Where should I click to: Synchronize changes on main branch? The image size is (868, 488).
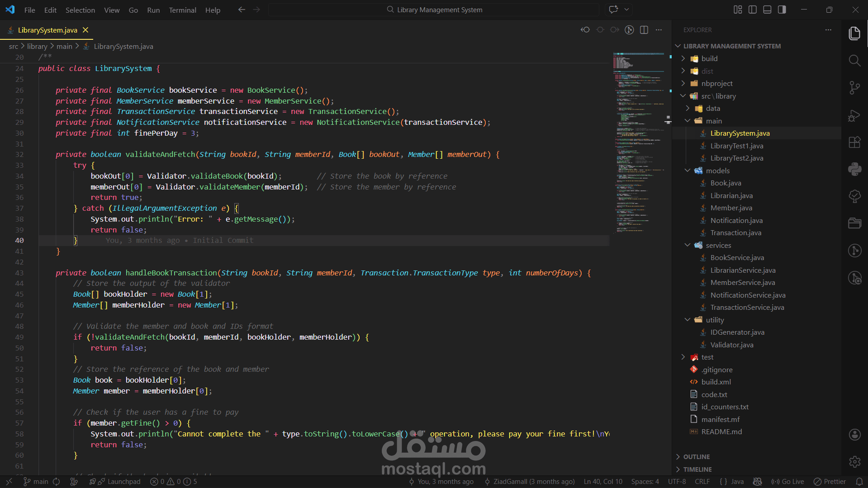pyautogui.click(x=57, y=482)
